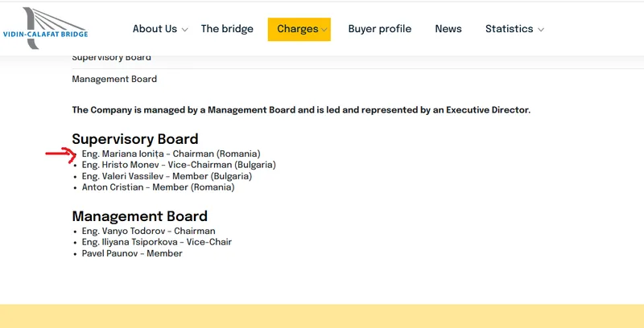The height and width of the screenshot is (328, 644).
Task: Click Eng. Mariana Ionita Chairman entry
Action: 171,154
